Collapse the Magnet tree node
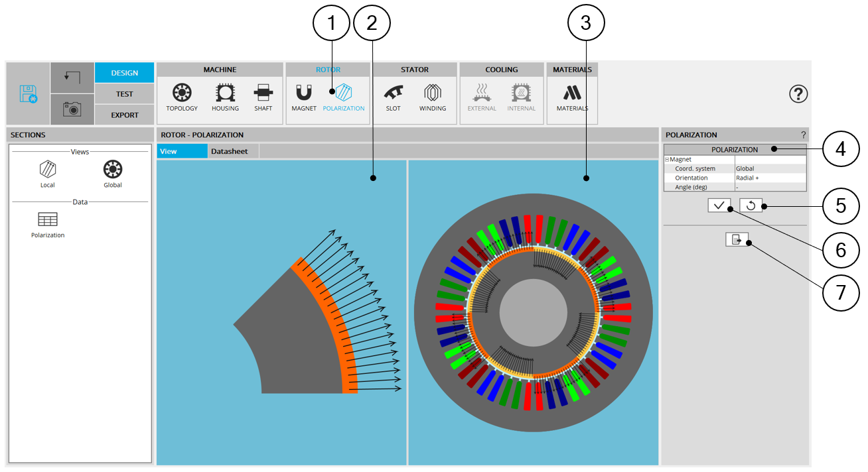Image resolution: width=868 pixels, height=472 pixels. pyautogui.click(x=667, y=160)
